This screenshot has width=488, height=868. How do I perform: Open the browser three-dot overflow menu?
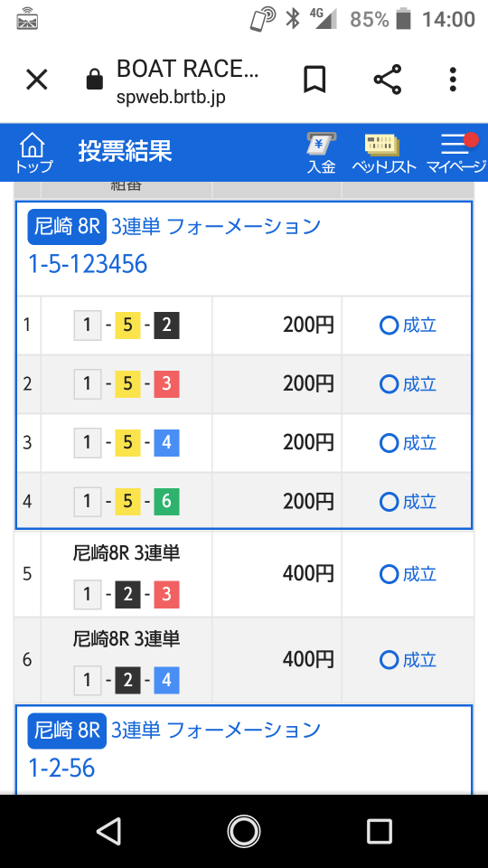pyautogui.click(x=453, y=80)
